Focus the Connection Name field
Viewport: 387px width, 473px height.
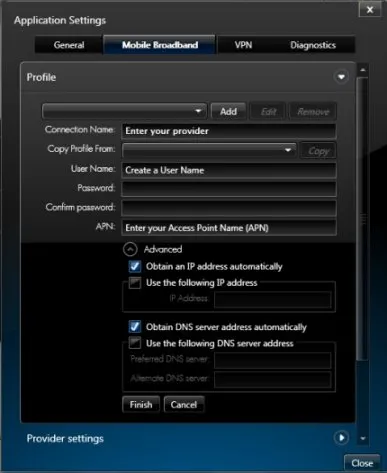[x=229, y=131]
